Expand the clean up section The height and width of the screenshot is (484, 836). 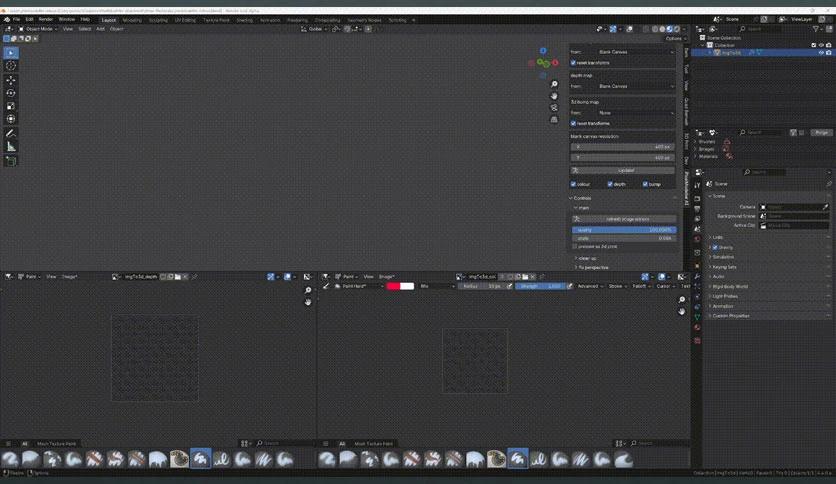(586, 258)
